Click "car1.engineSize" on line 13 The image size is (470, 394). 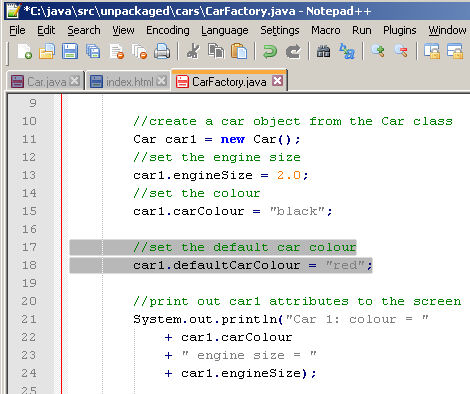point(193,175)
